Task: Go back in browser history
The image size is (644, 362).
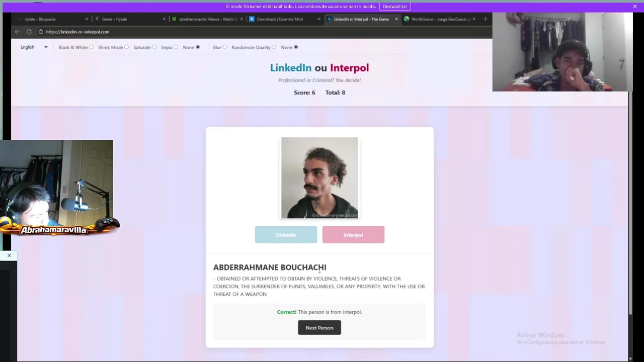Action: 18,32
